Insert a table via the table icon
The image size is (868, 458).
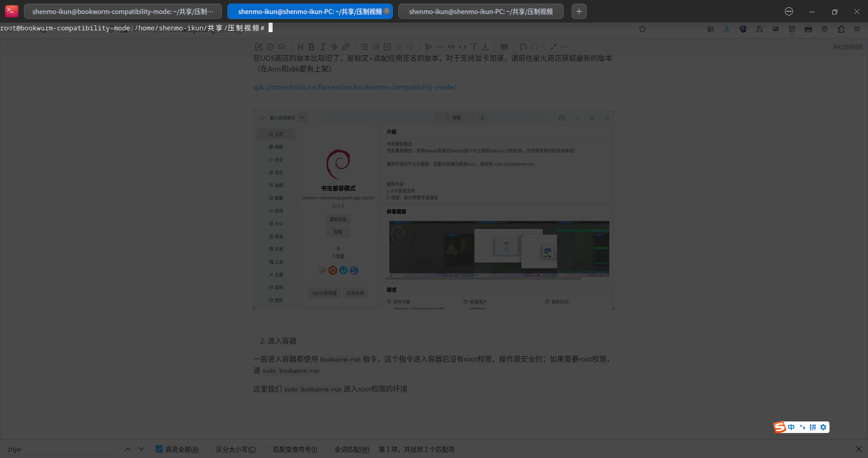(x=505, y=47)
